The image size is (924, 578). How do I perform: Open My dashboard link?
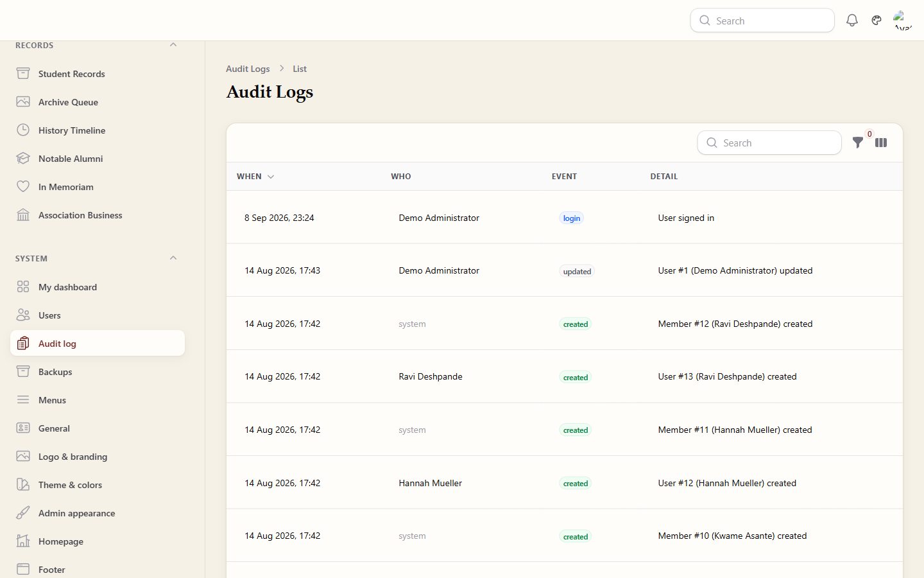point(98,286)
